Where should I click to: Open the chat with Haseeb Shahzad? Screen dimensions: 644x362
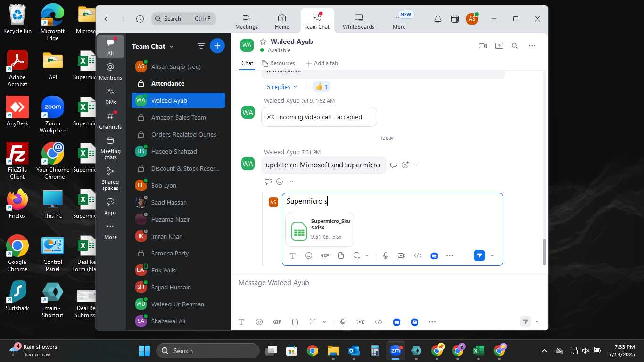pos(179,151)
